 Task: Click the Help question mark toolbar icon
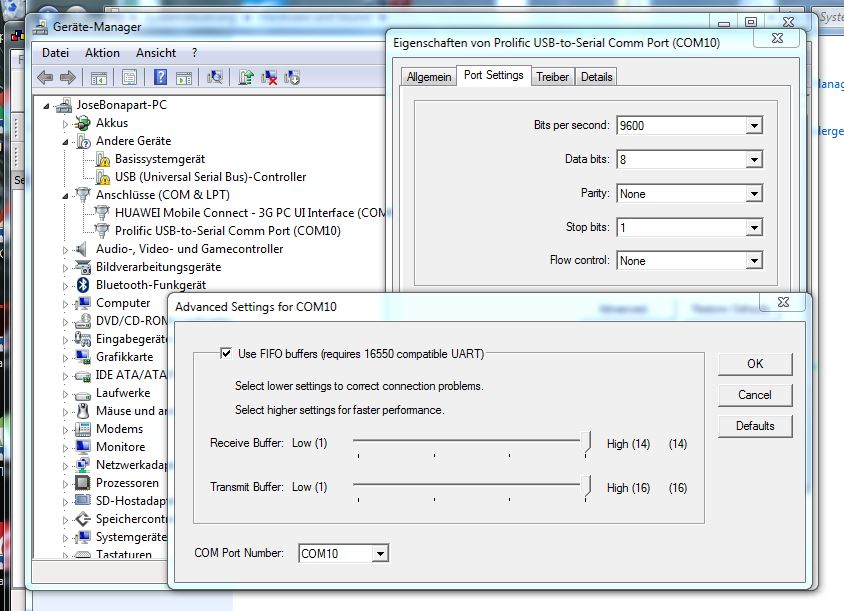160,77
